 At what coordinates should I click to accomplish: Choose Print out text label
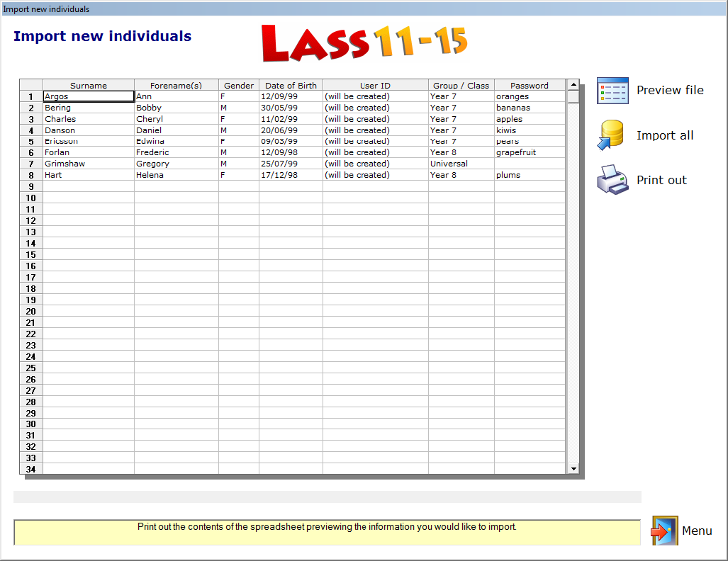coord(661,180)
